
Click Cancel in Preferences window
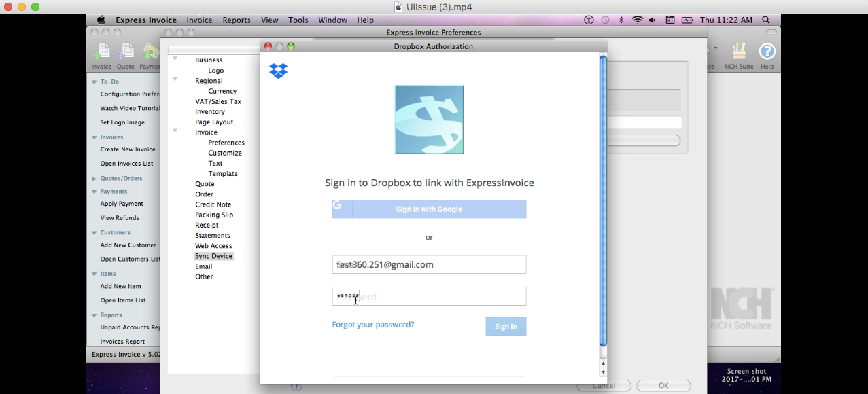point(604,386)
